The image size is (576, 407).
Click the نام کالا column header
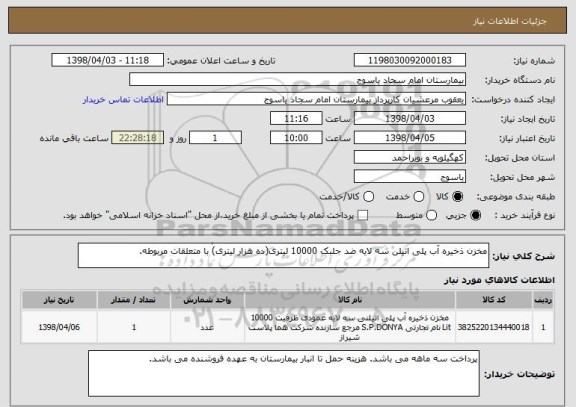[350, 300]
